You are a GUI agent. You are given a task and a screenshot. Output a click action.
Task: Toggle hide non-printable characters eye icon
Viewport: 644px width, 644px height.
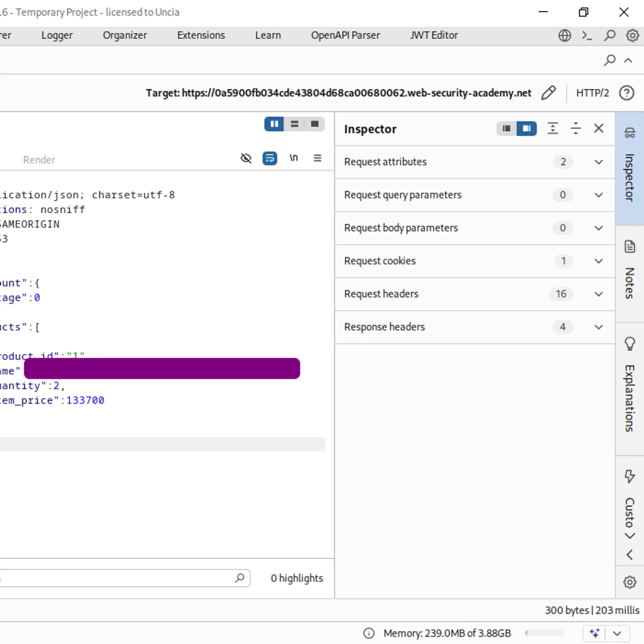(246, 158)
